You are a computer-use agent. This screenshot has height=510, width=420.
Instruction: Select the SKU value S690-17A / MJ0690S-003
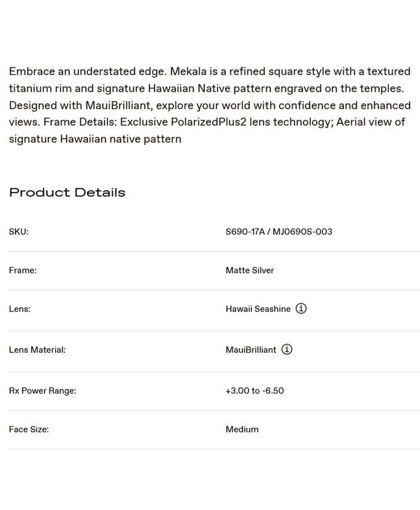coord(278,232)
